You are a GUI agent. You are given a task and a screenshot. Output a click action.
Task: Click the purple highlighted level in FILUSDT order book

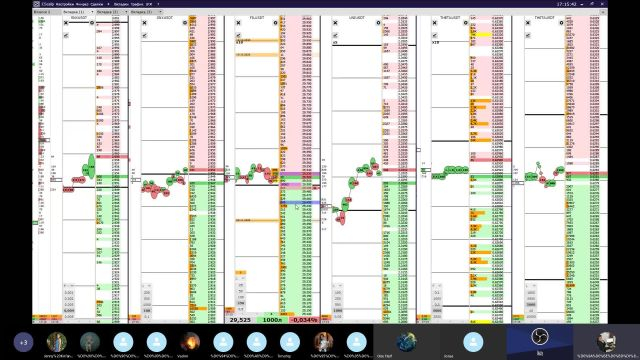tap(300, 174)
